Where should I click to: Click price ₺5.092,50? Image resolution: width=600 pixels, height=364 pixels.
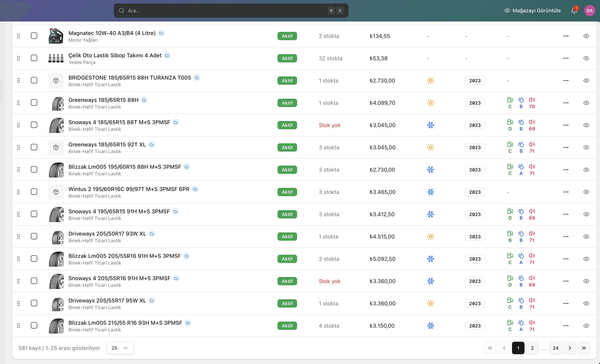(x=382, y=259)
